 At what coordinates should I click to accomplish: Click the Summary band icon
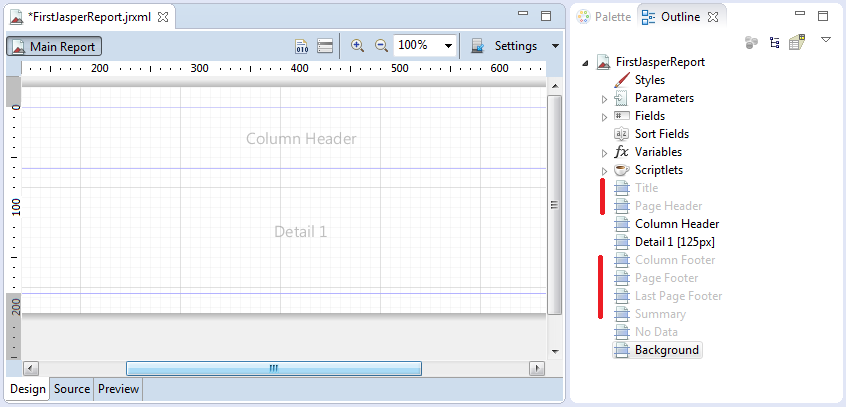coord(622,314)
